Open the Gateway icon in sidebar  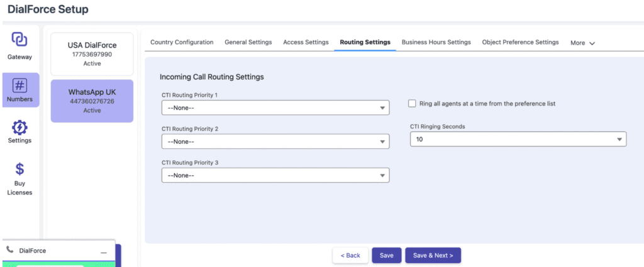(19, 40)
